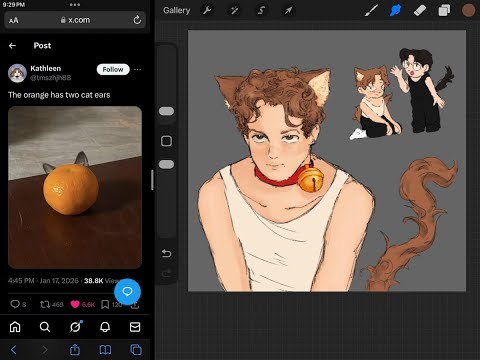Tap the split view divider handle
Viewport: 480px width, 360px height.
(152, 180)
